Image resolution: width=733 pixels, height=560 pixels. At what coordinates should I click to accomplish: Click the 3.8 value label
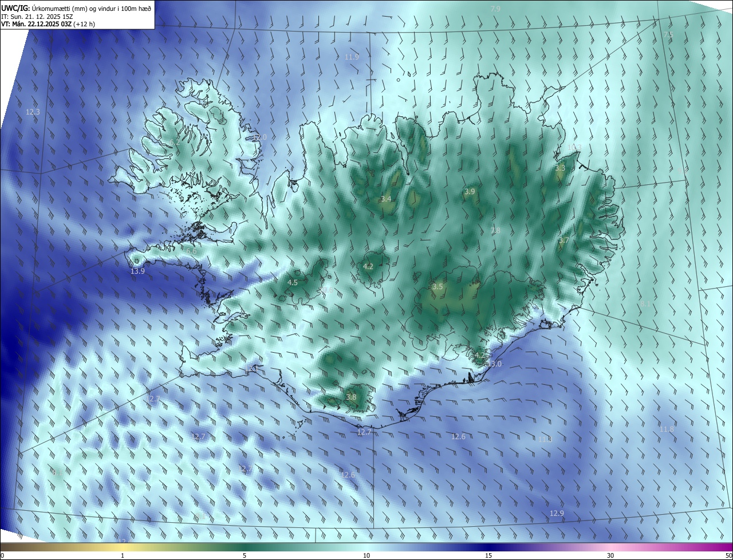[351, 397]
